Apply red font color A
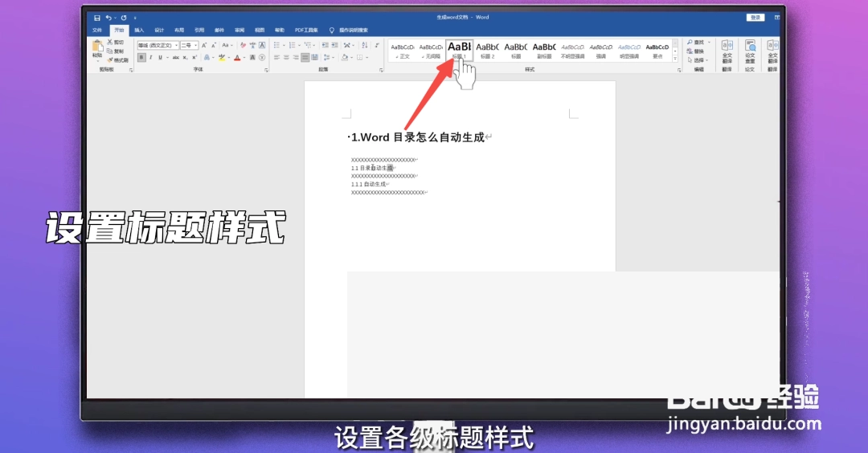Screen dimensions: 868x453 coord(237,58)
